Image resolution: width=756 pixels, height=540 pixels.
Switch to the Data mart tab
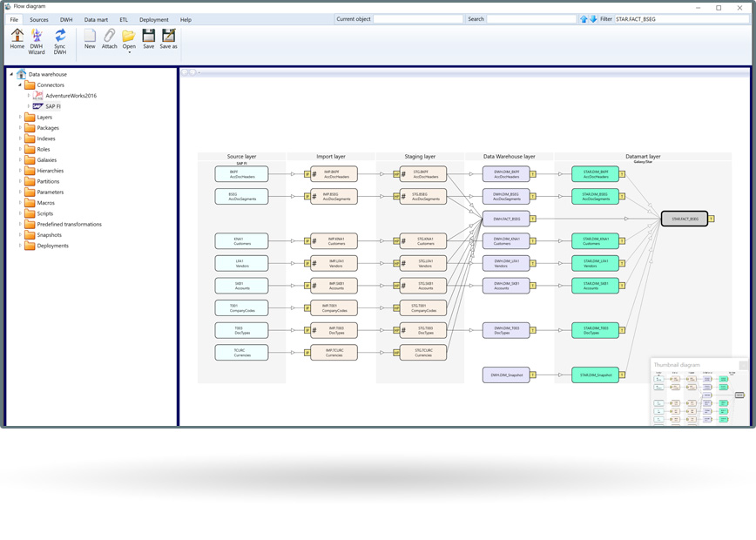coord(96,20)
